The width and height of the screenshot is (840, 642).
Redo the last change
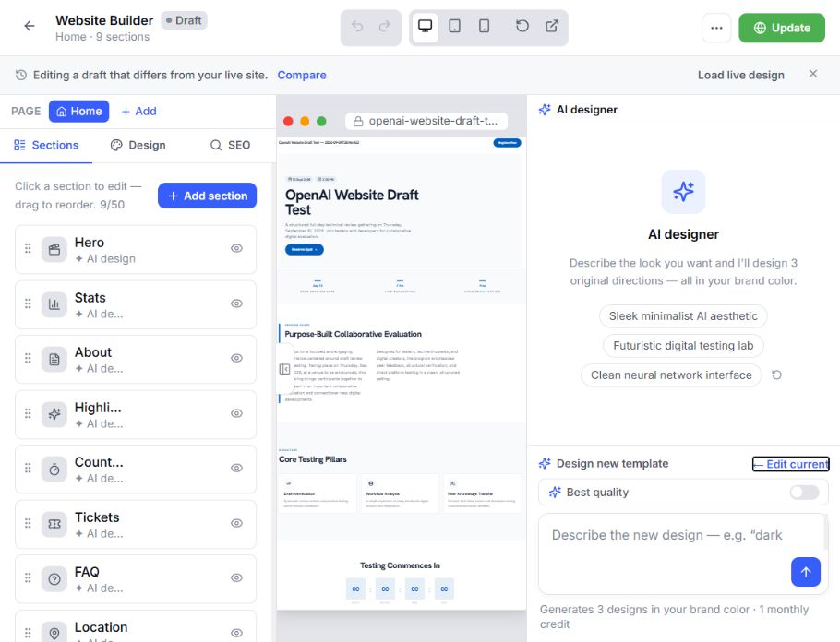point(384,26)
